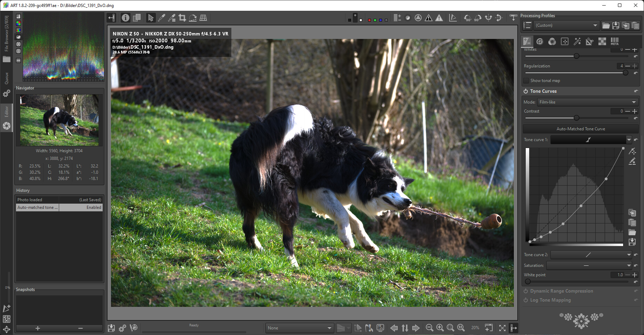Pick the white balance eyedropper tool
The image size is (644, 335).
161,18
